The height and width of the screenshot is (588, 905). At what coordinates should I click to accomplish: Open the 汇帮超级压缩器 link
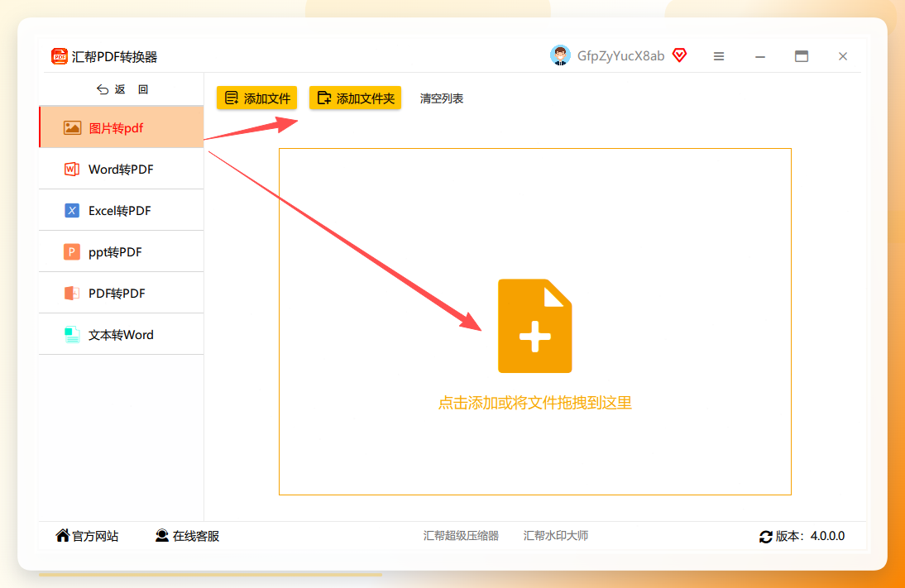tap(461, 536)
